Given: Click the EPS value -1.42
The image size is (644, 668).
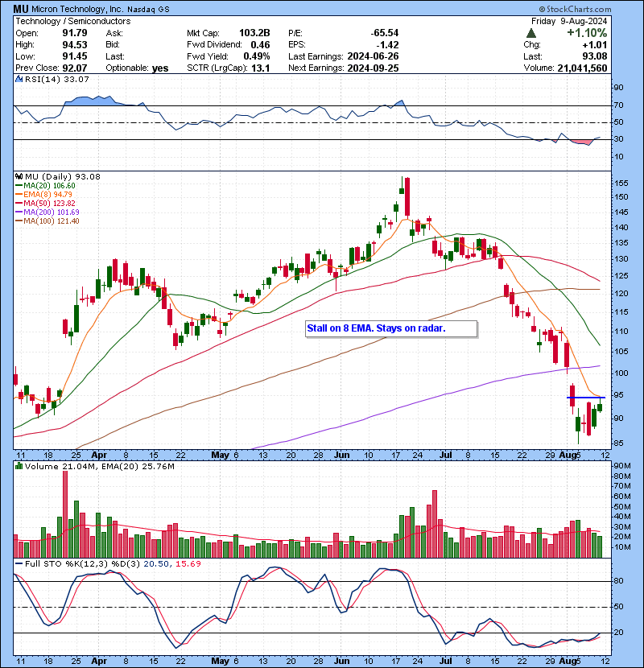Looking at the screenshot, I should (x=387, y=45).
